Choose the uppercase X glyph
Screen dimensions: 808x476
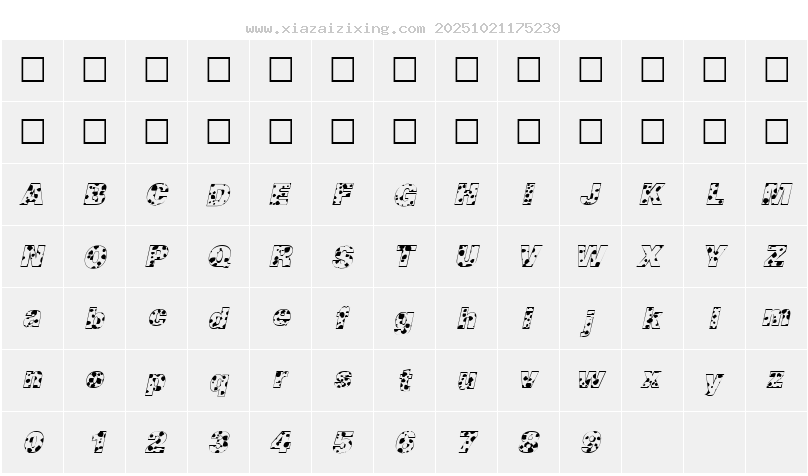(x=652, y=256)
